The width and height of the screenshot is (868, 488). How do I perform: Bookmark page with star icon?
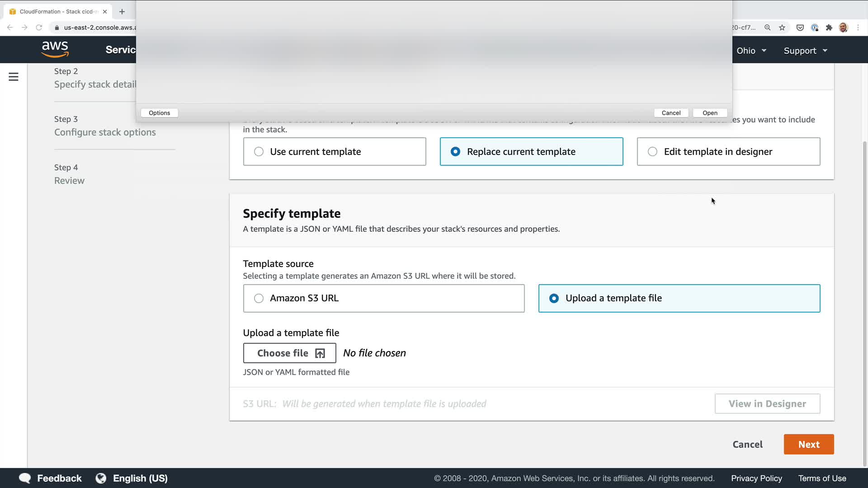click(x=782, y=28)
